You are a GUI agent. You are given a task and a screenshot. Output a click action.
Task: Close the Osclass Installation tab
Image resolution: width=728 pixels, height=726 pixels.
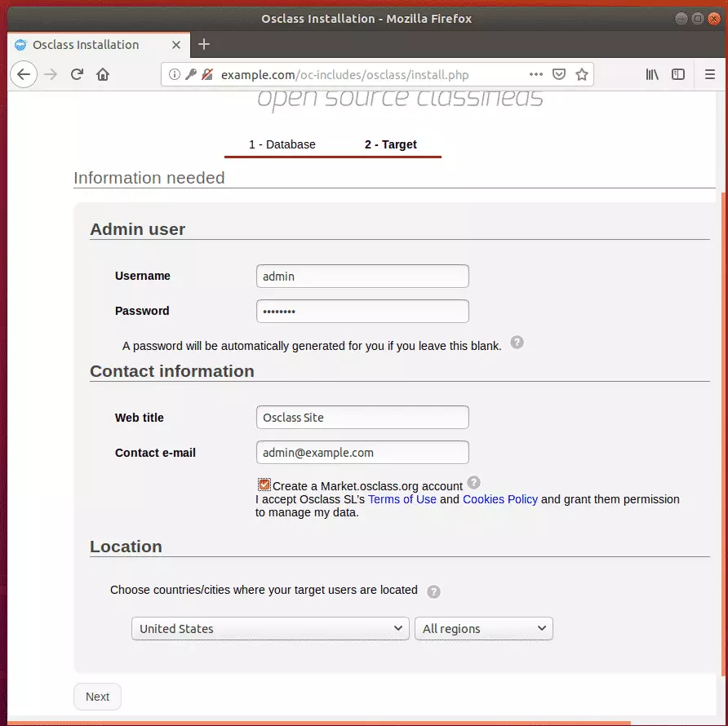(x=176, y=45)
